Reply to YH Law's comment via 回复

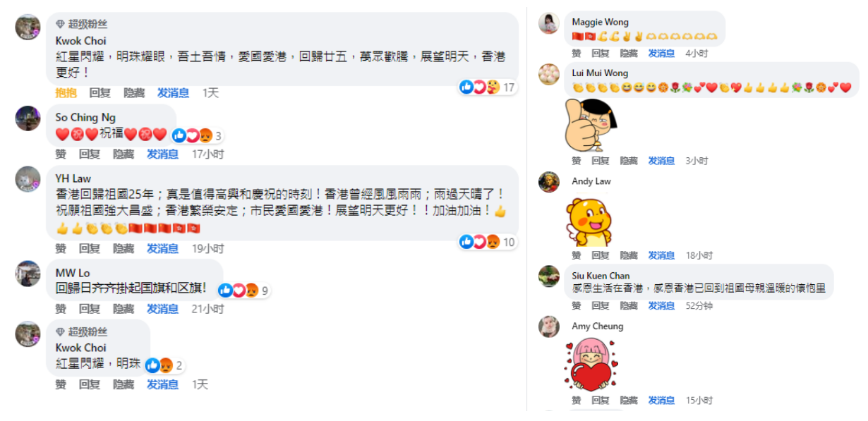tap(90, 248)
